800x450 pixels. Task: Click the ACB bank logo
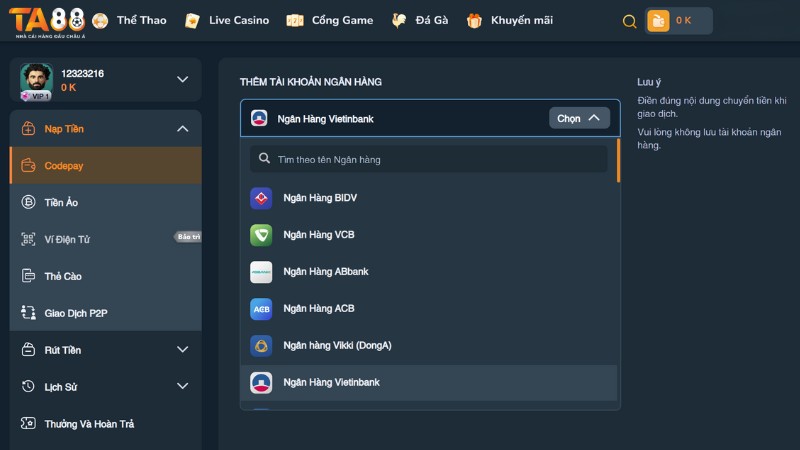[261, 309]
